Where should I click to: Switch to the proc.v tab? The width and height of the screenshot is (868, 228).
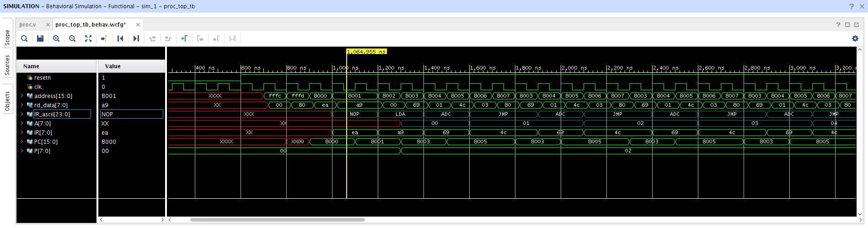(27, 25)
